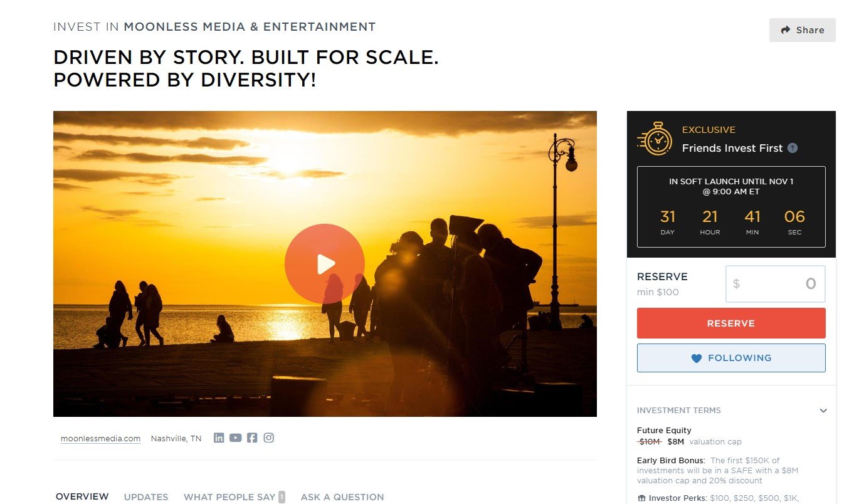
Task: Play the campaign video
Action: click(x=324, y=264)
